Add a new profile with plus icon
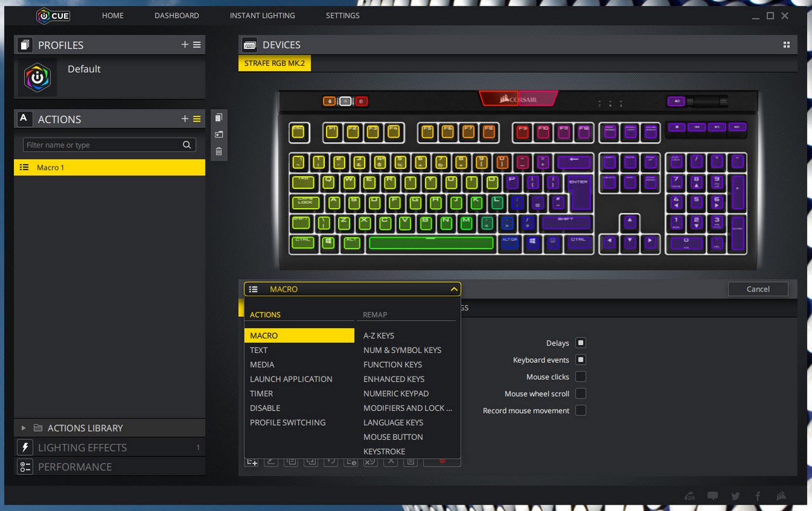 coord(185,45)
